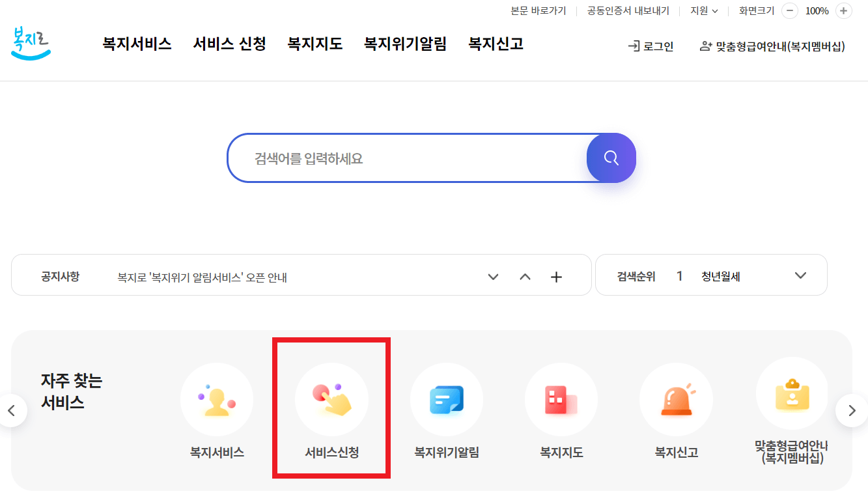Open the 검색순위 ranking dropdown

(x=800, y=275)
